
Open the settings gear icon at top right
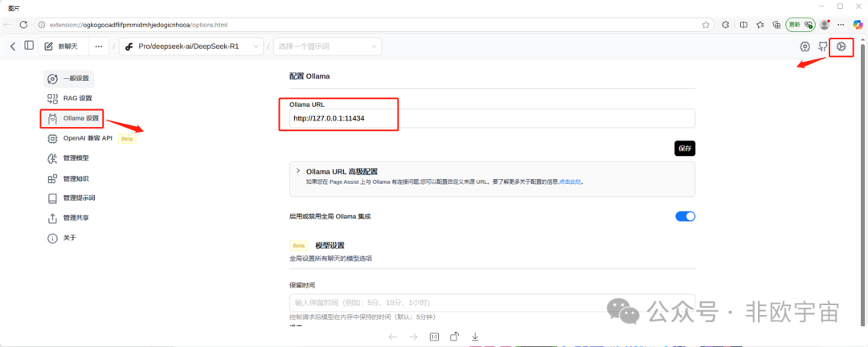pyautogui.click(x=841, y=47)
